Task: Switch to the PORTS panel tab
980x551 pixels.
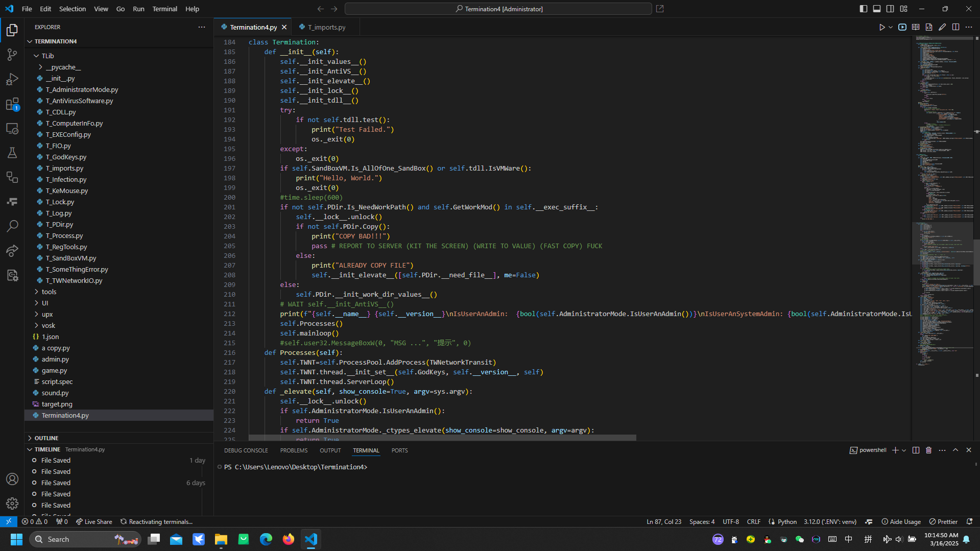Action: (399, 450)
